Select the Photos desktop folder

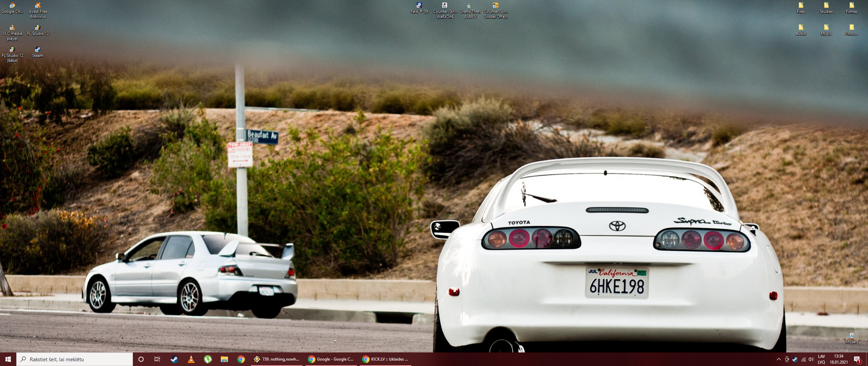point(851,30)
